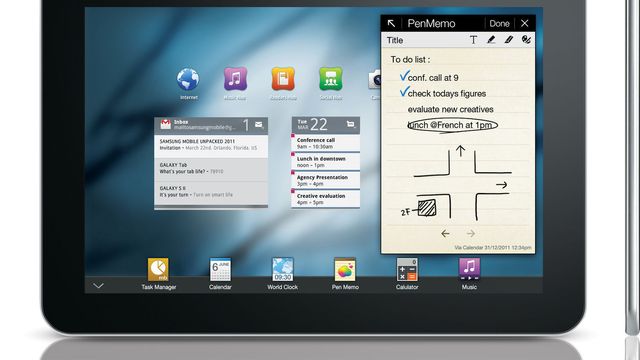Open the orange Readers Hub app
640x360 pixels.
(283, 79)
